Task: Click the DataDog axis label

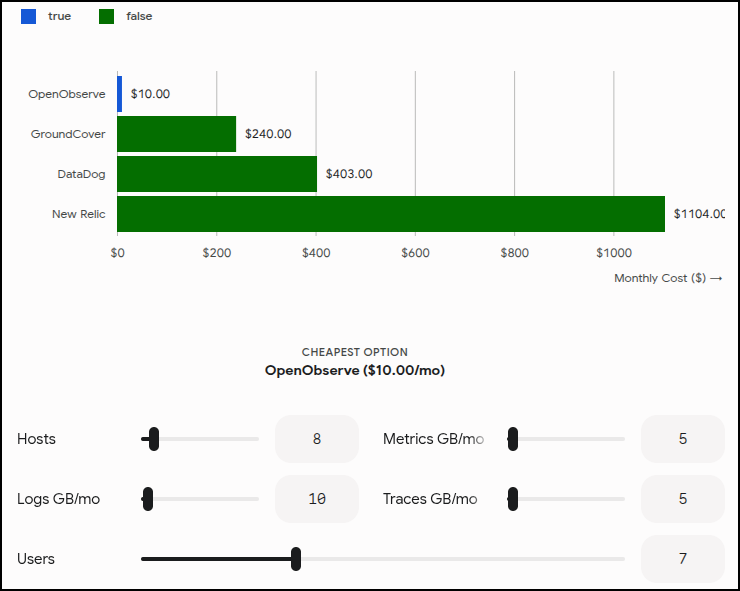Action: click(81, 174)
